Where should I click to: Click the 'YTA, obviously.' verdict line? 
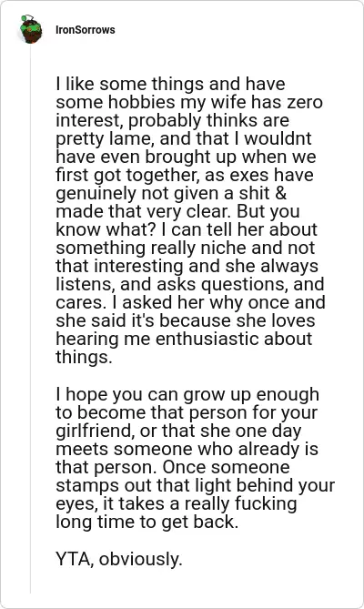118,559
